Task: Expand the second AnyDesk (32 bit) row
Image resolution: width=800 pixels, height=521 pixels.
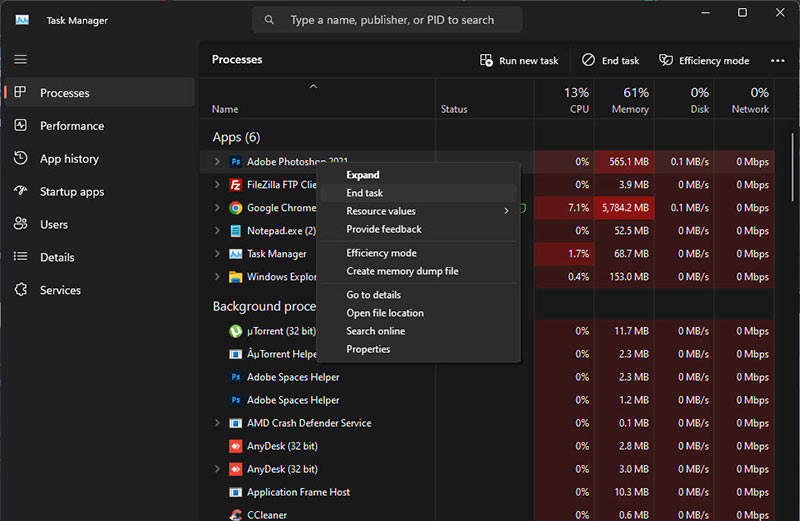Action: click(217, 469)
